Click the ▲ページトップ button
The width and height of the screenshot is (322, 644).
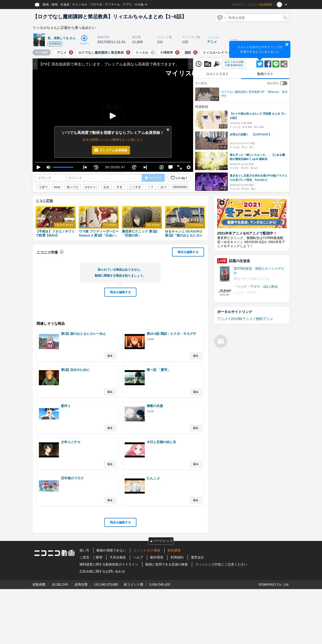pos(161,541)
